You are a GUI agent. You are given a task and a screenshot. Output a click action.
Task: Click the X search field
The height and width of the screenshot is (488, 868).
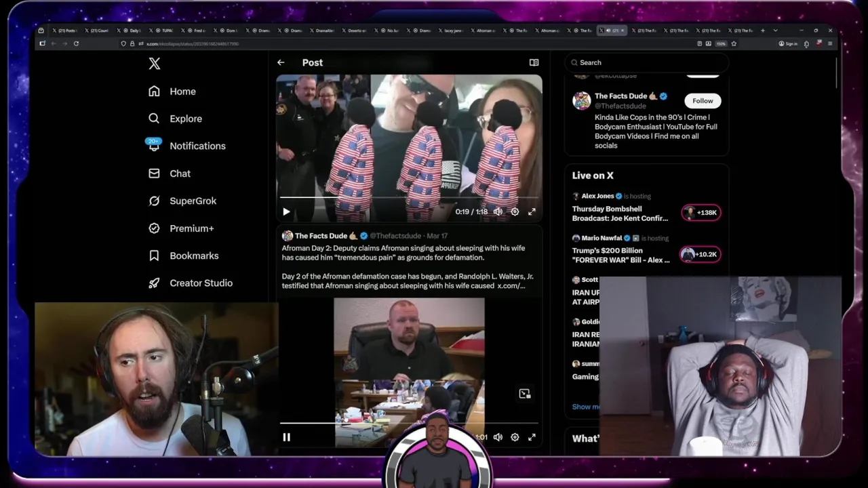point(647,62)
